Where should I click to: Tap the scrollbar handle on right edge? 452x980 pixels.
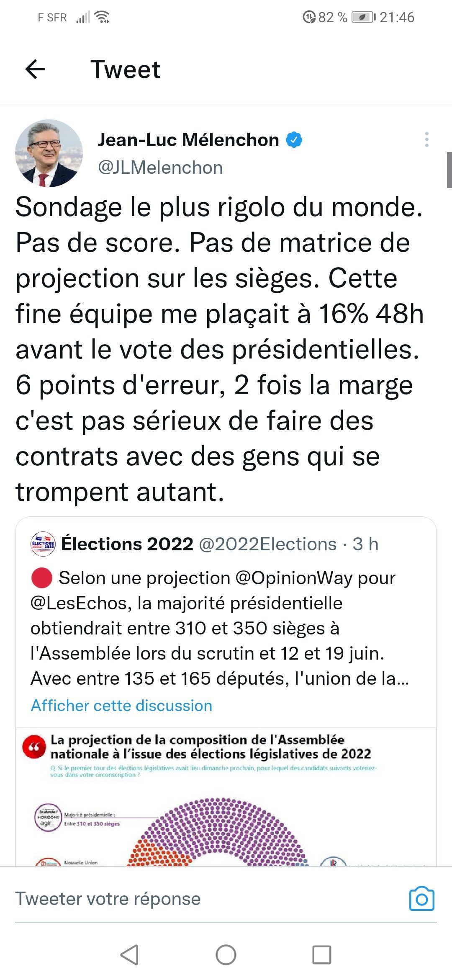(x=449, y=170)
